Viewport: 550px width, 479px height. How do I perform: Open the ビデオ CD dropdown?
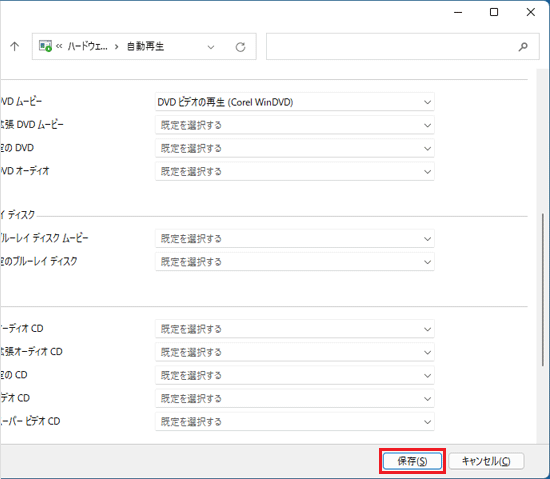295,399
